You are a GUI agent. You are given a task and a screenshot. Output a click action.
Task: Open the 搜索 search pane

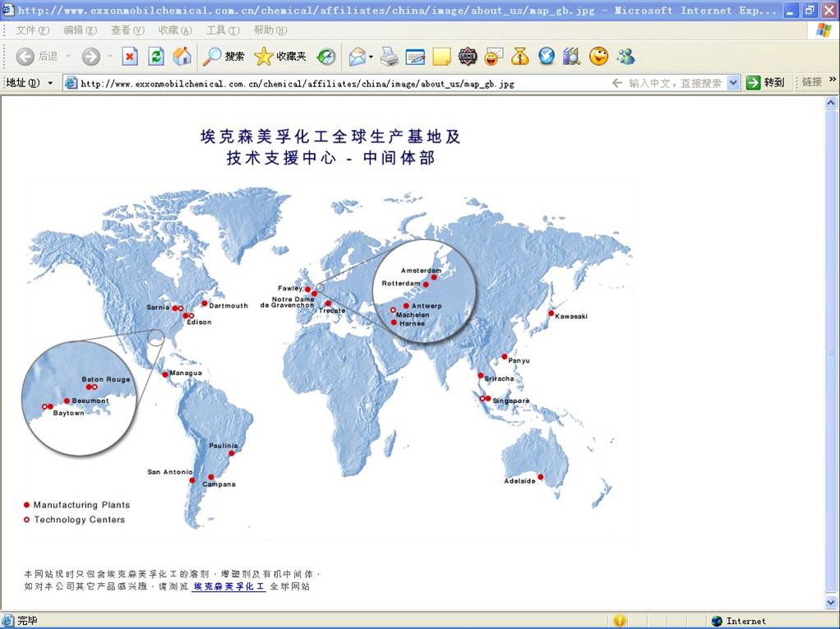coord(223,56)
